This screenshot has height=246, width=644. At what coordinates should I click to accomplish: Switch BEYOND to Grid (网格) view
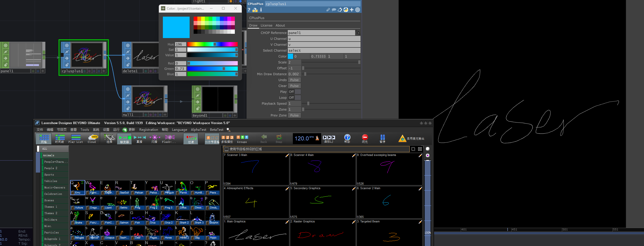(44, 139)
